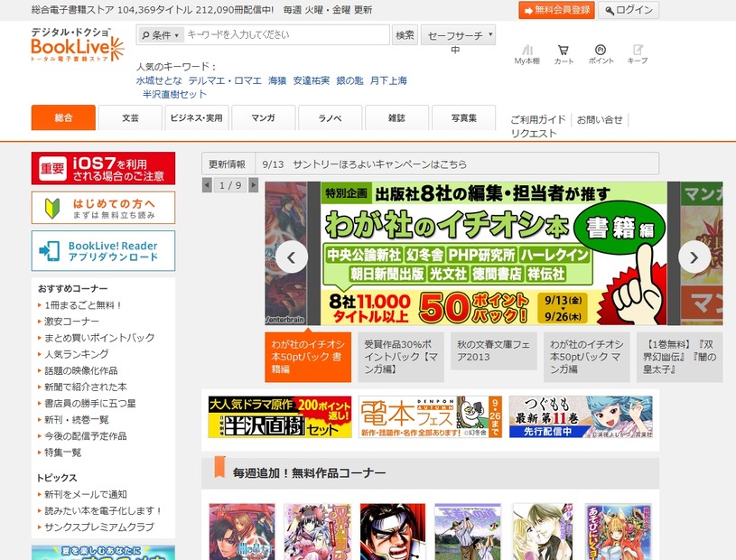Open the iOS7 重要 notice banner
Viewport: 736px width, 560px height.
(103, 168)
